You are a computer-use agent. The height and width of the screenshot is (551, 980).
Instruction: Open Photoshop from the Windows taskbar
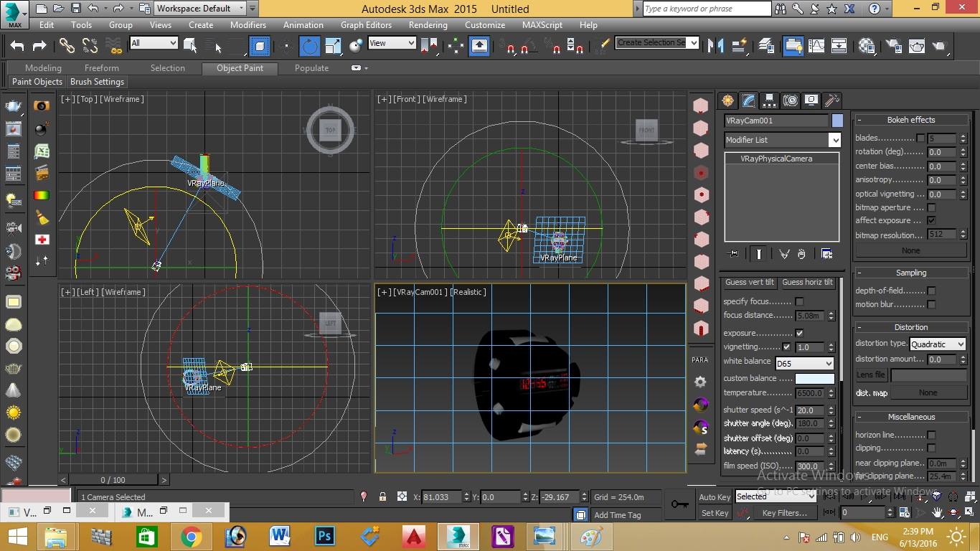(324, 536)
